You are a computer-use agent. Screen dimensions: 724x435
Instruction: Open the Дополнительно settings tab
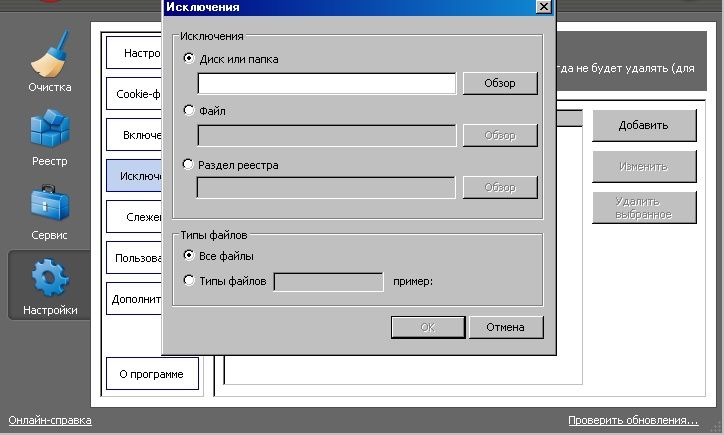[135, 298]
